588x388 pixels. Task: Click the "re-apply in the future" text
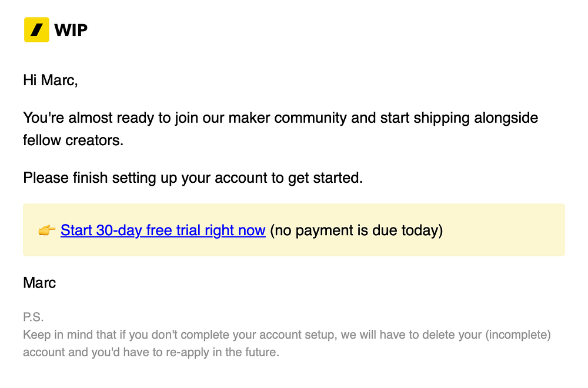pyautogui.click(x=222, y=352)
